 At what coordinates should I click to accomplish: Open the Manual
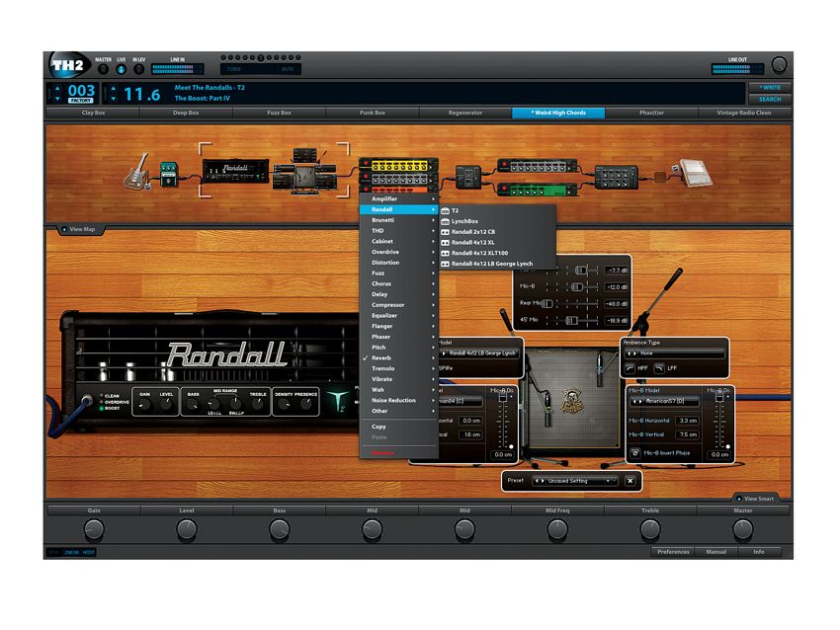[715, 552]
